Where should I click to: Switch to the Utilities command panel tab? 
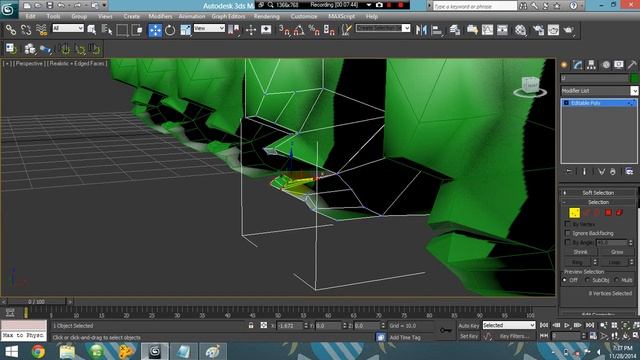click(x=632, y=64)
